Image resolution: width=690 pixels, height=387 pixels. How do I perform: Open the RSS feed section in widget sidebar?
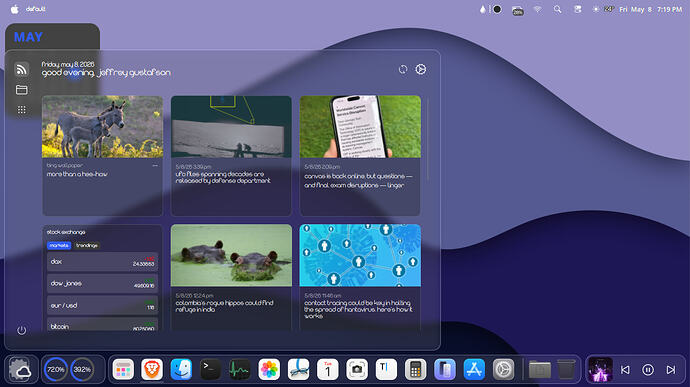point(22,70)
